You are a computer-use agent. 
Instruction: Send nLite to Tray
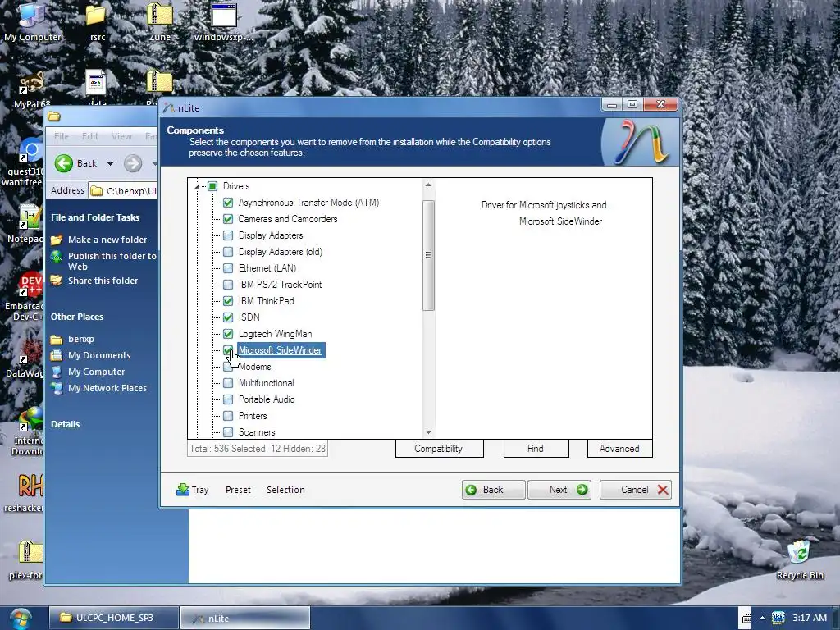pyautogui.click(x=192, y=490)
